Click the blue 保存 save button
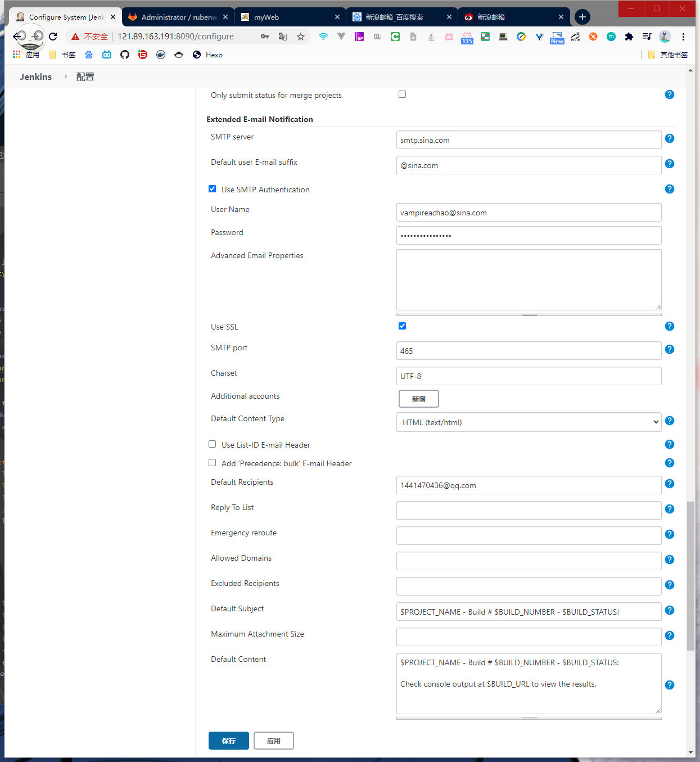 coord(228,741)
